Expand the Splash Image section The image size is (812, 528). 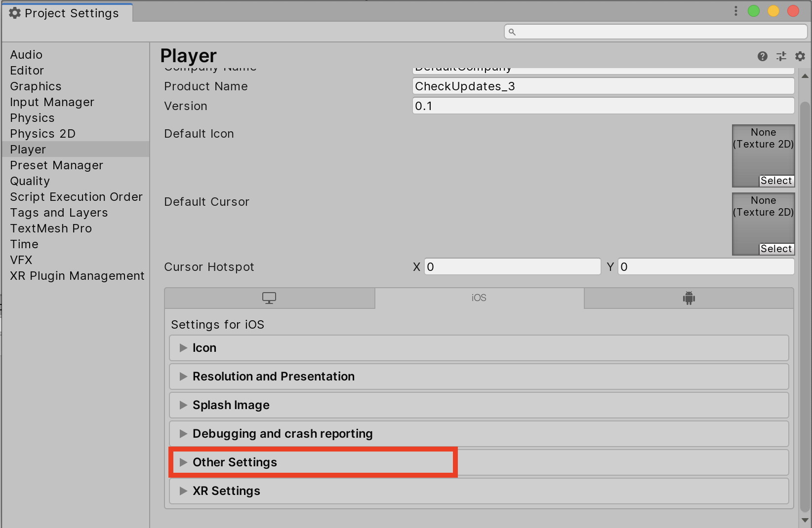point(479,405)
